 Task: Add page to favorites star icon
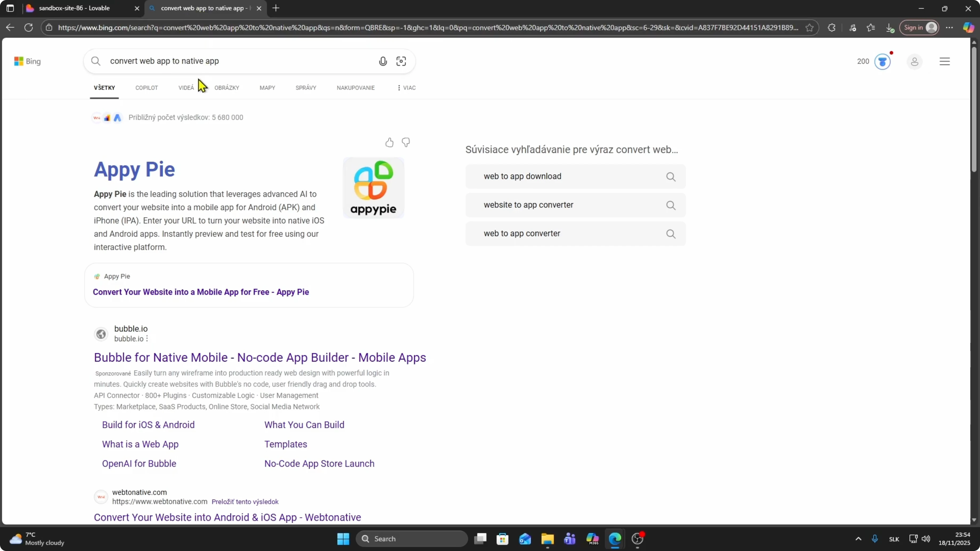[810, 27]
